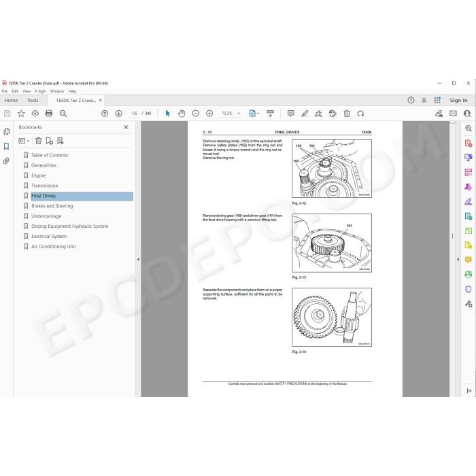Screen dimensions: 476x476
Task: Open the View menu
Action: [x=27, y=91]
